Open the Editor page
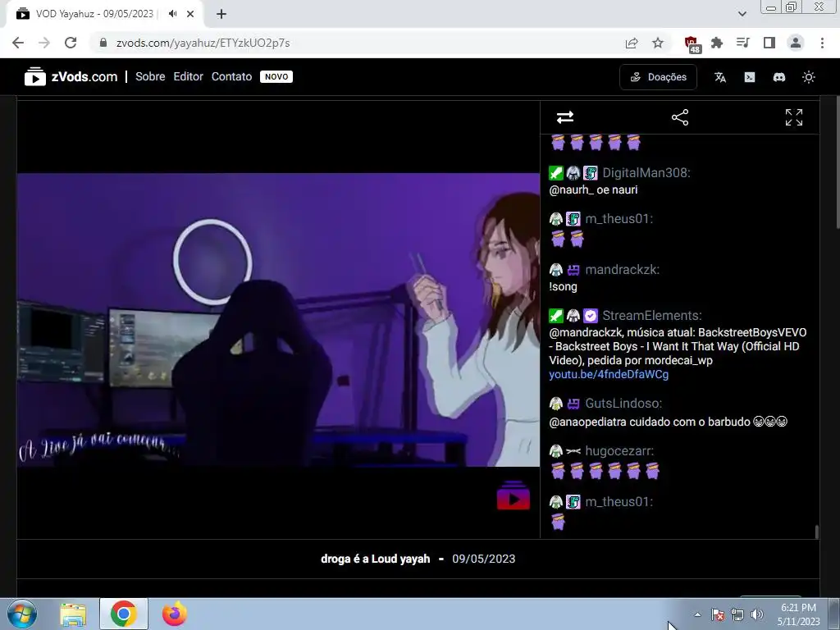Screen dimensions: 840x630 tap(188, 76)
